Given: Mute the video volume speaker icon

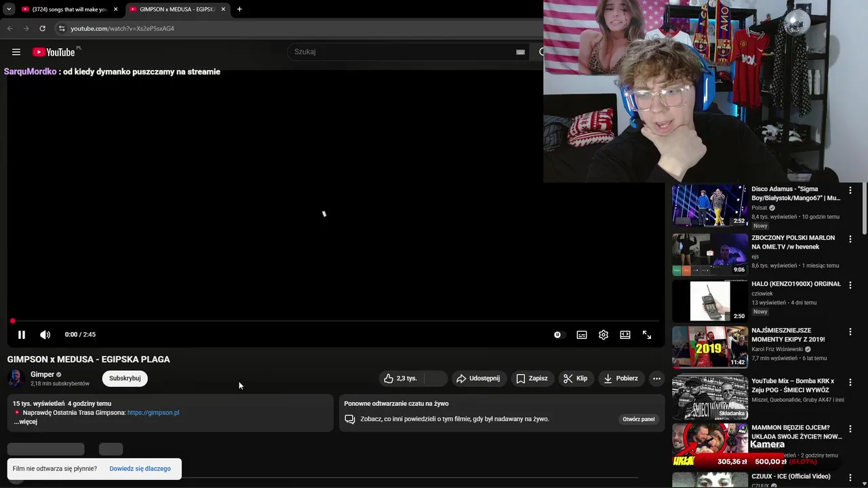Looking at the screenshot, I should click(x=45, y=335).
